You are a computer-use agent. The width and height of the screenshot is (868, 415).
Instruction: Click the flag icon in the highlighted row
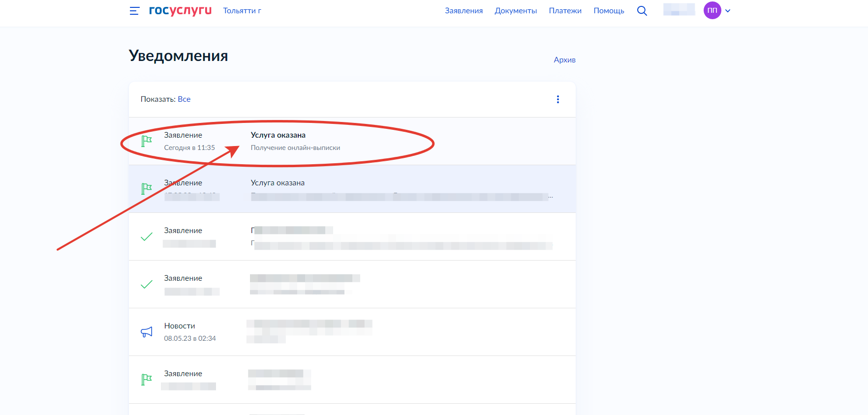147,189
